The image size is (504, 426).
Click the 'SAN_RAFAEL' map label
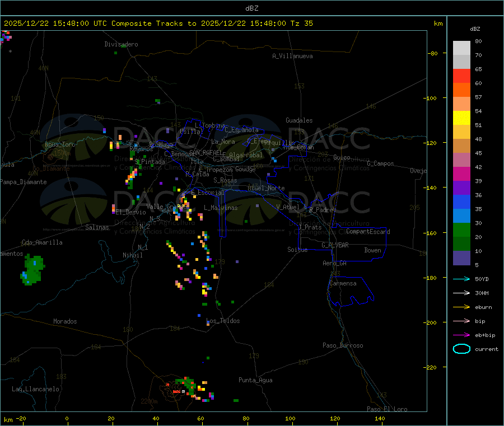(206, 152)
